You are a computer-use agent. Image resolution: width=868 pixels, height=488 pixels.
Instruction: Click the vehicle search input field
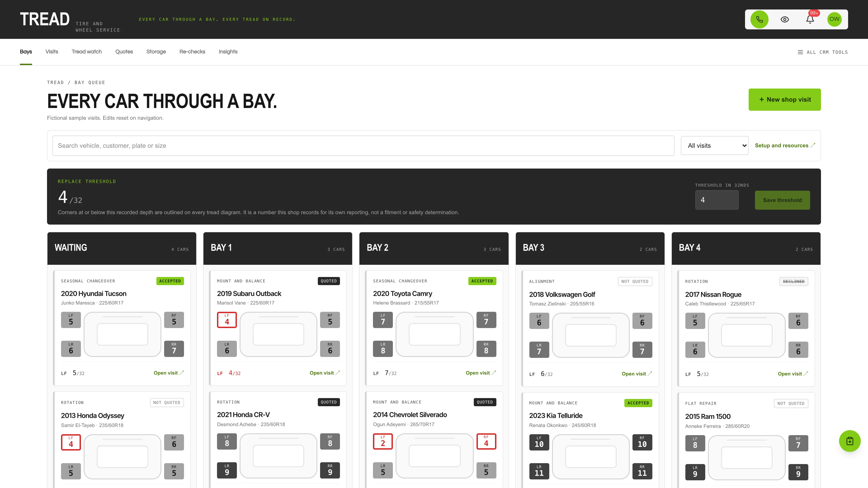pyautogui.click(x=363, y=145)
